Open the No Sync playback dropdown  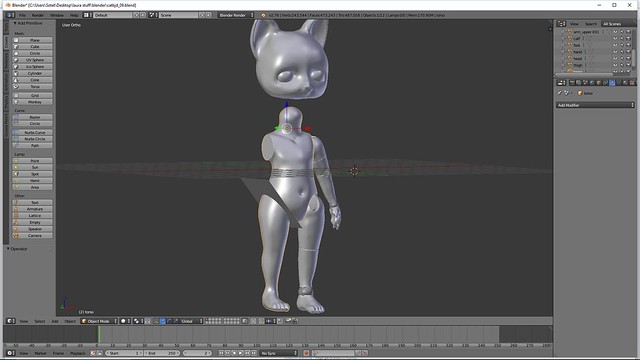(279, 353)
